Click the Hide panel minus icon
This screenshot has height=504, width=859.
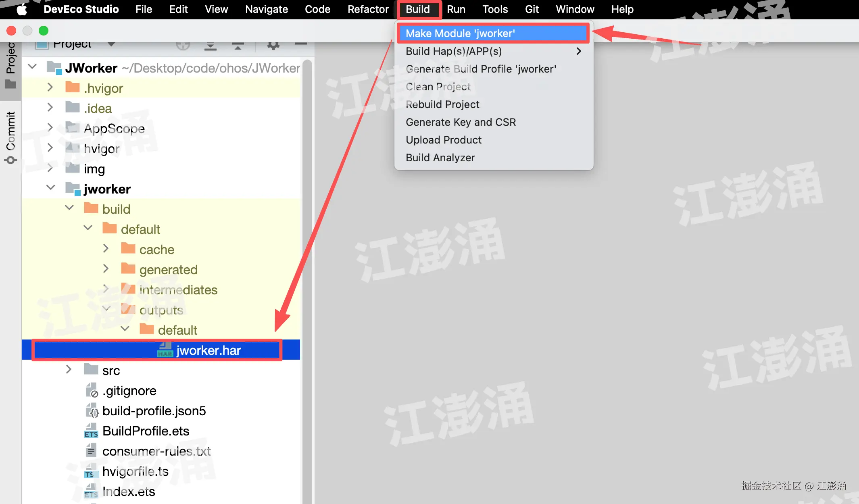pyautogui.click(x=300, y=44)
